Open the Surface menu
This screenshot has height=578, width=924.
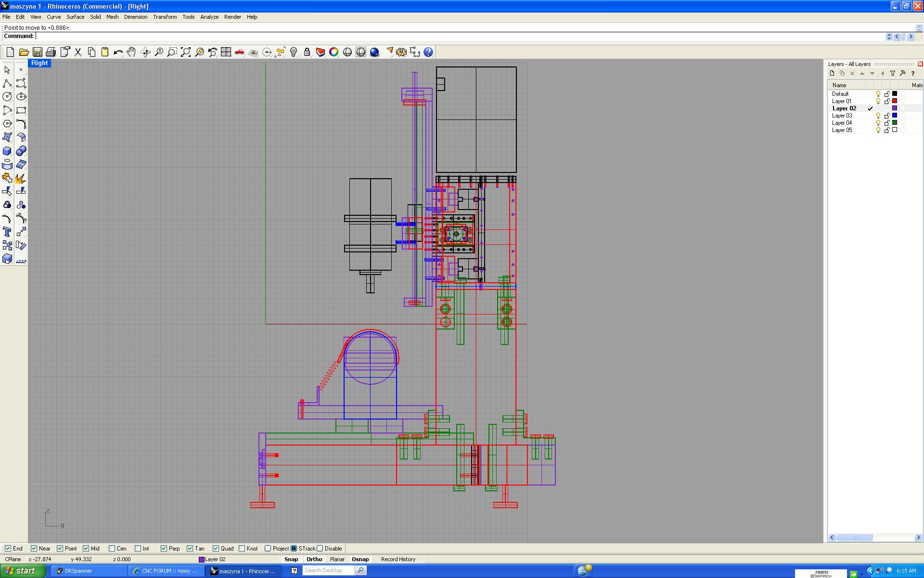(x=75, y=17)
